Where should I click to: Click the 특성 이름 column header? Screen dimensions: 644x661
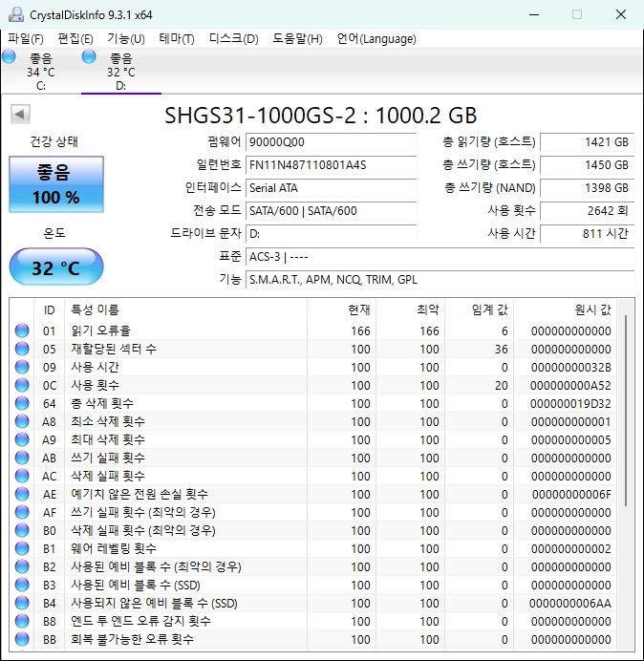(x=186, y=309)
